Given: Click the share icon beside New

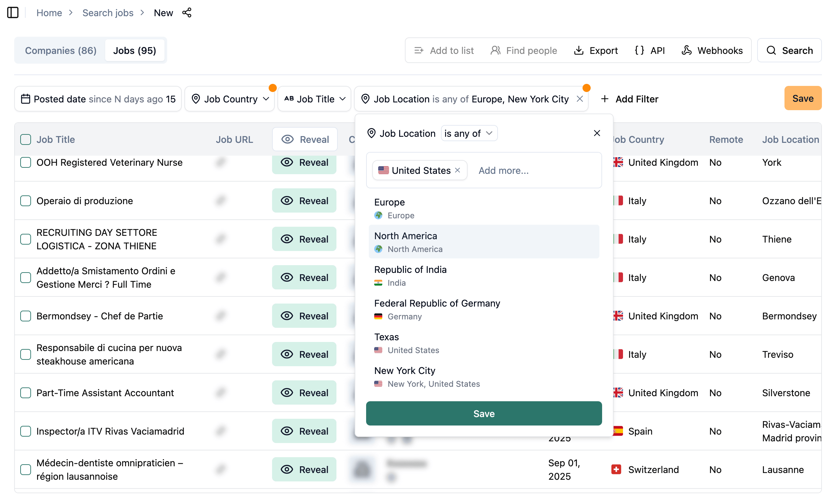Looking at the screenshot, I should click(187, 13).
